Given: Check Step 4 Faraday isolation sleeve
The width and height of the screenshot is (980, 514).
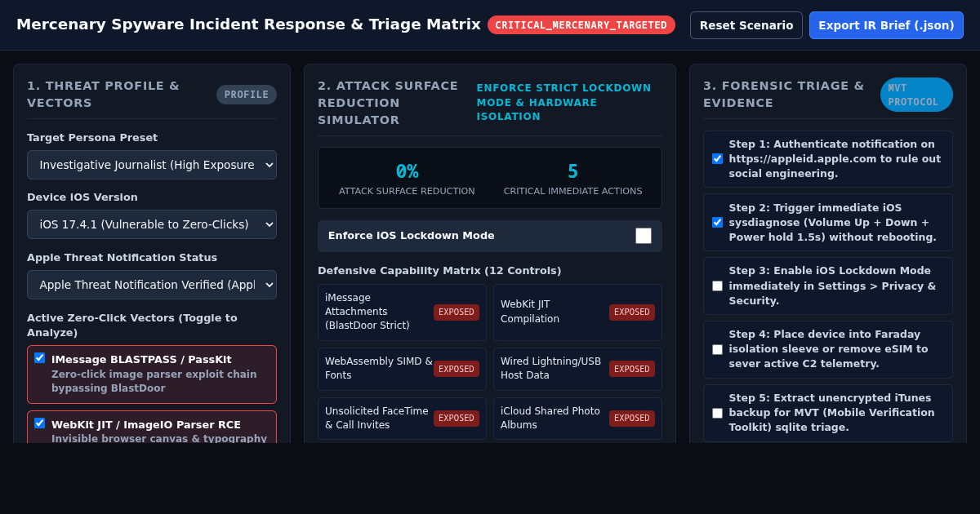Looking at the screenshot, I should (717, 350).
